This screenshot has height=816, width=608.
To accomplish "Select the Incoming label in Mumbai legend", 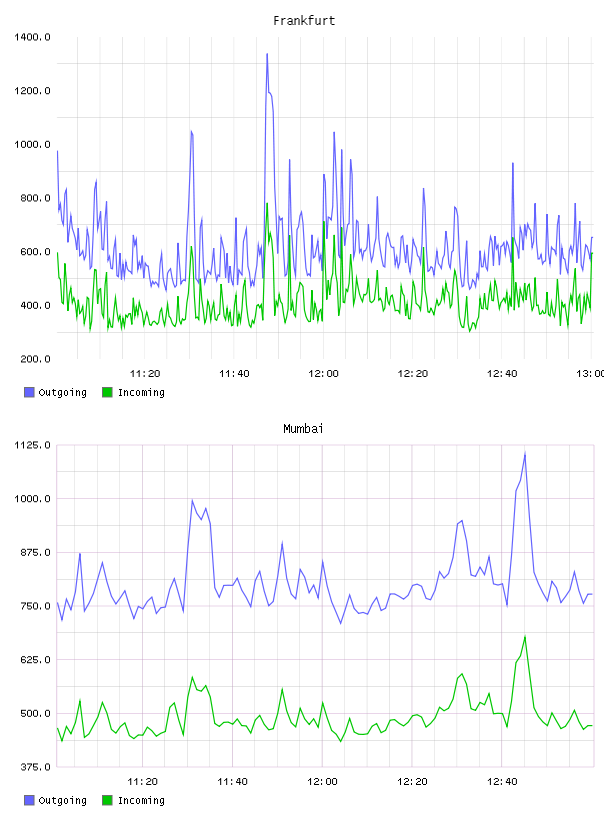I will tap(141, 800).
